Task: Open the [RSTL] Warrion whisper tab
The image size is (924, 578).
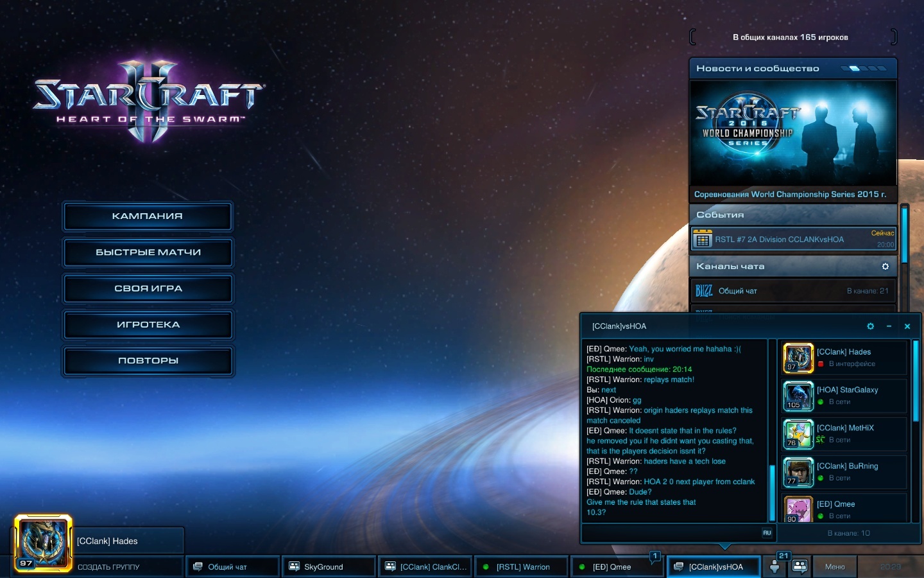Action: pos(522,566)
